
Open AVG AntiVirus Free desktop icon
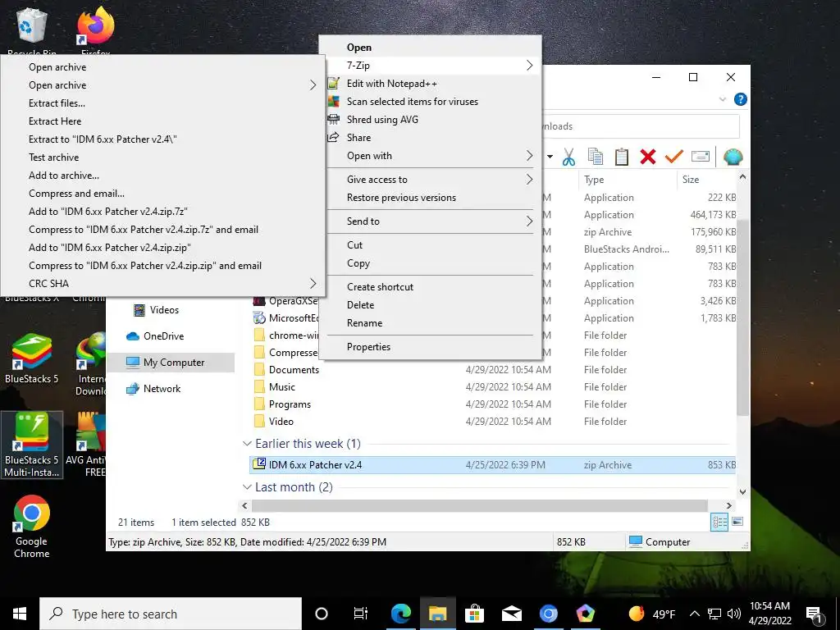coord(85,445)
